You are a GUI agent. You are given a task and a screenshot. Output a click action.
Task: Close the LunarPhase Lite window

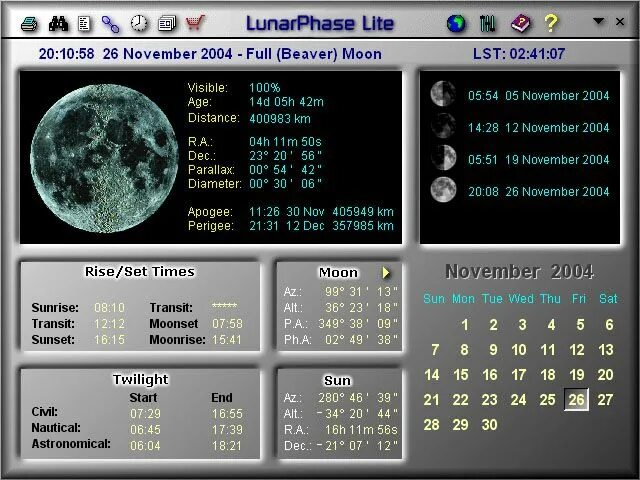click(620, 21)
